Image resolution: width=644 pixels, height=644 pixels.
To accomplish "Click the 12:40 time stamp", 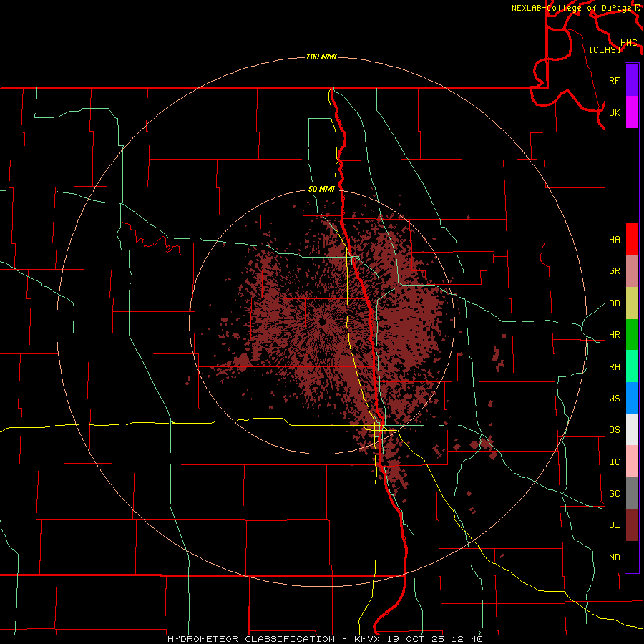I will tap(466, 639).
